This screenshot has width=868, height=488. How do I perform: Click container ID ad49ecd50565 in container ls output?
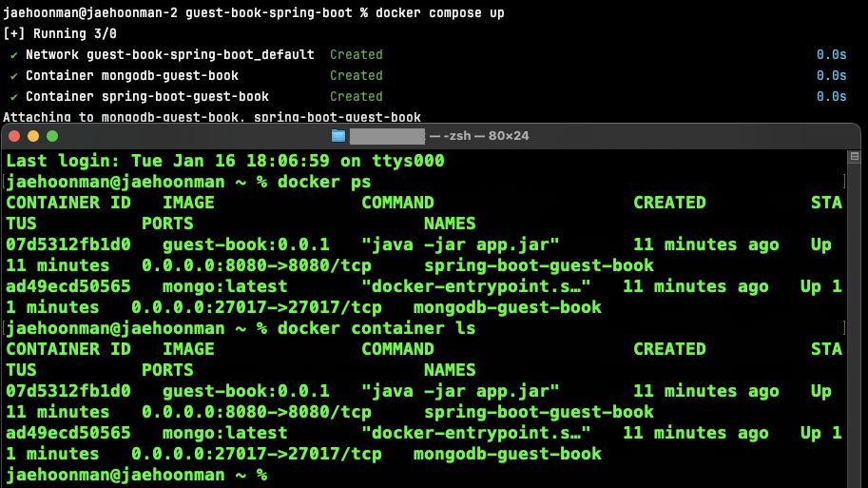pos(68,434)
